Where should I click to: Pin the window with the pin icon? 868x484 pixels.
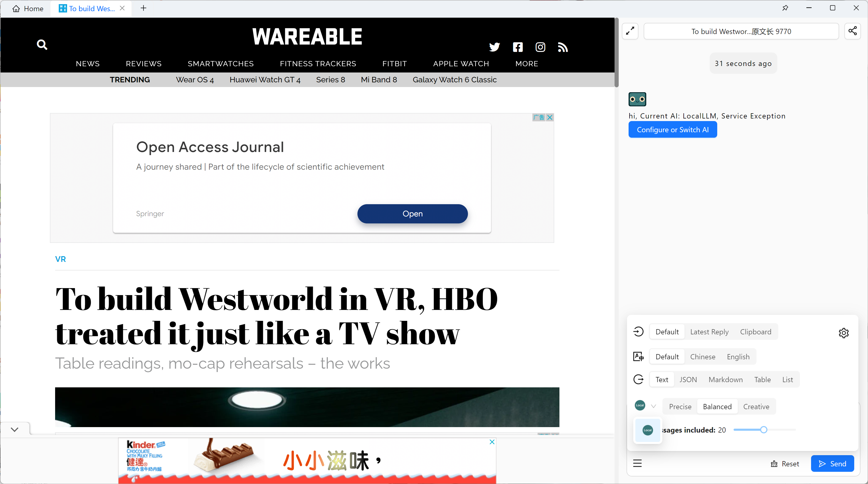[x=785, y=8]
